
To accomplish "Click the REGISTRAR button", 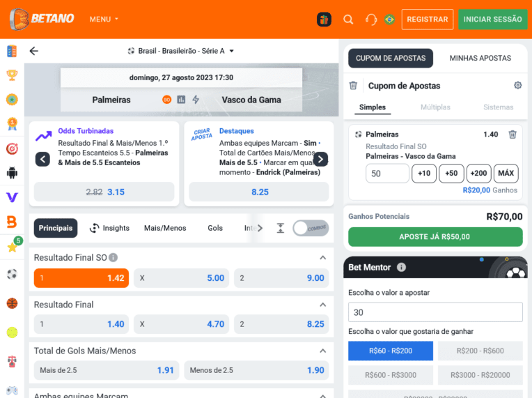I will click(x=428, y=20).
